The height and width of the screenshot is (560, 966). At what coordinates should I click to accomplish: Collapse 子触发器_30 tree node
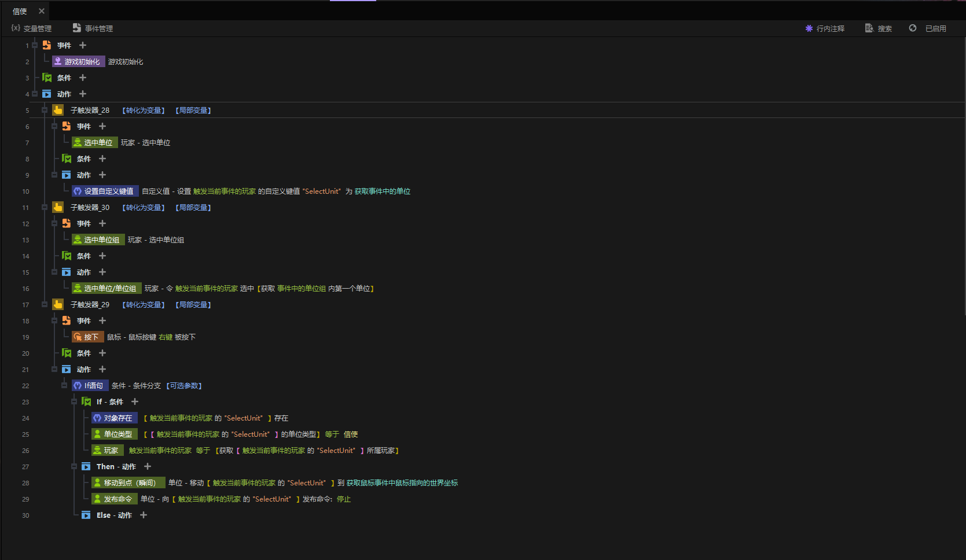[x=45, y=207]
